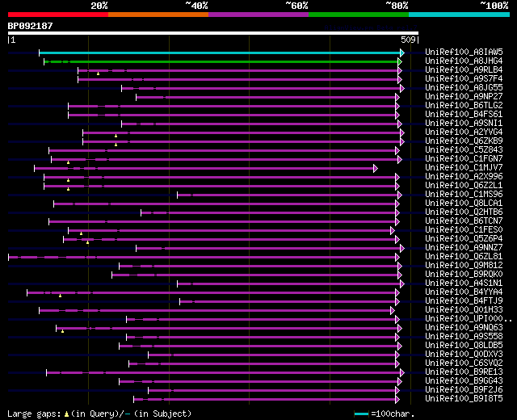
Task: Open the UniRef100_B6TLG2 label
Action: pyautogui.click(x=464, y=105)
